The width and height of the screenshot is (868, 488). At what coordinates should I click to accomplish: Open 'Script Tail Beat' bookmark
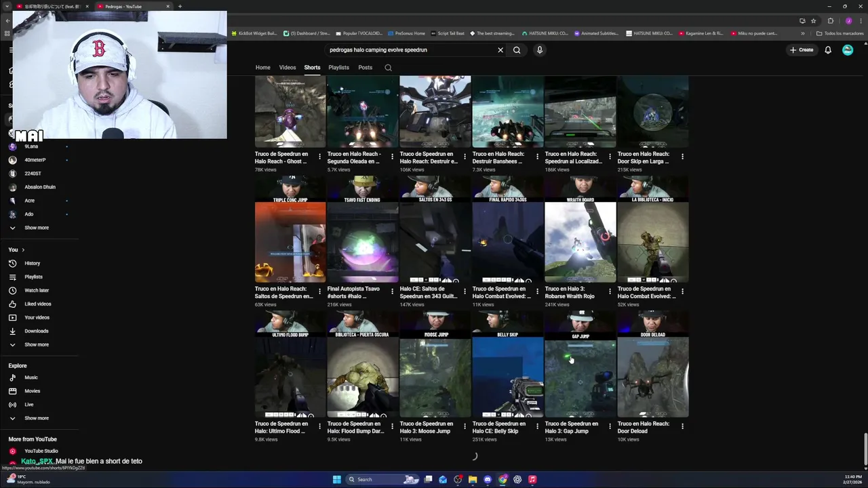pyautogui.click(x=448, y=33)
